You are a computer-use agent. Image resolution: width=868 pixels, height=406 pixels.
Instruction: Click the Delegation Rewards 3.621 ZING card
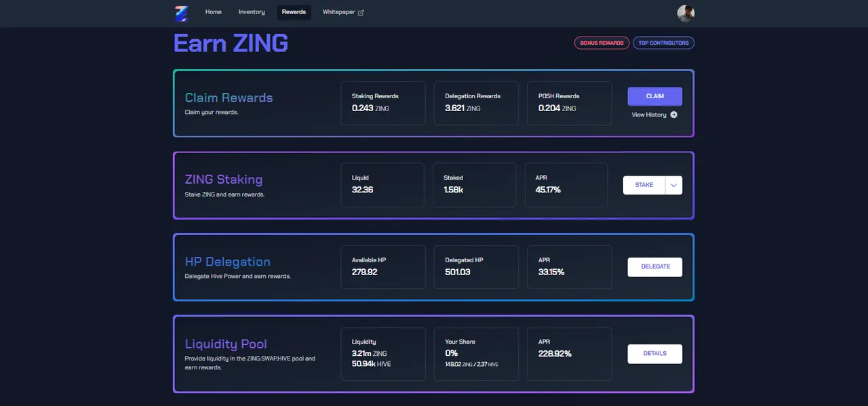pos(476,103)
